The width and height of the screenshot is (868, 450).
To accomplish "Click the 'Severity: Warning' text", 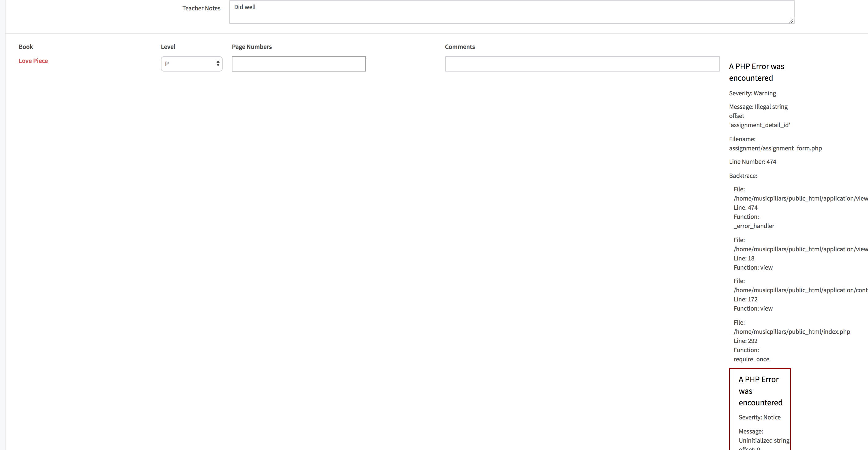I will click(x=752, y=93).
